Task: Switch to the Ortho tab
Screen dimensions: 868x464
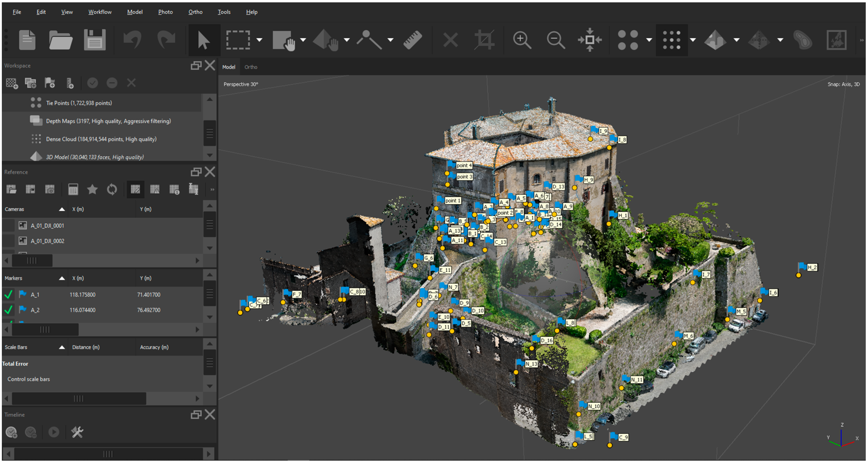Action: coord(251,67)
